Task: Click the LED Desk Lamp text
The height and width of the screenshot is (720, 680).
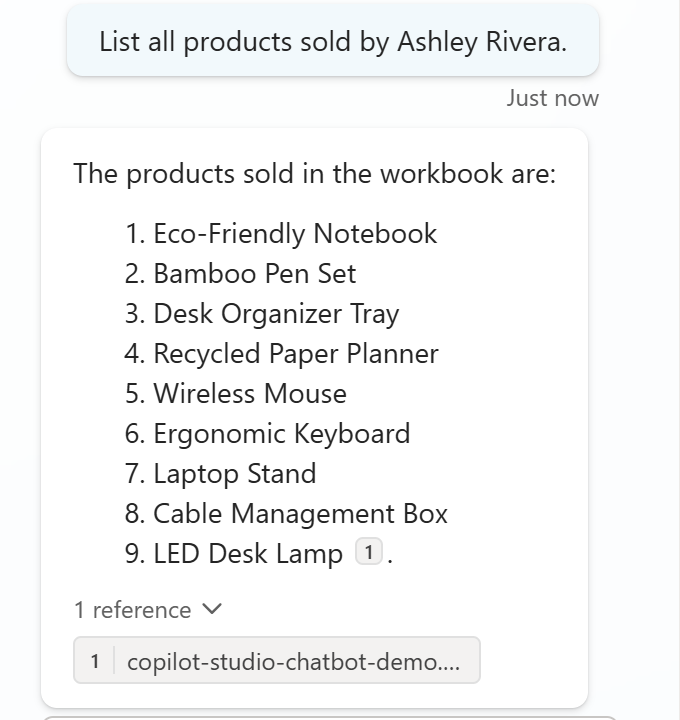Action: click(x=248, y=554)
